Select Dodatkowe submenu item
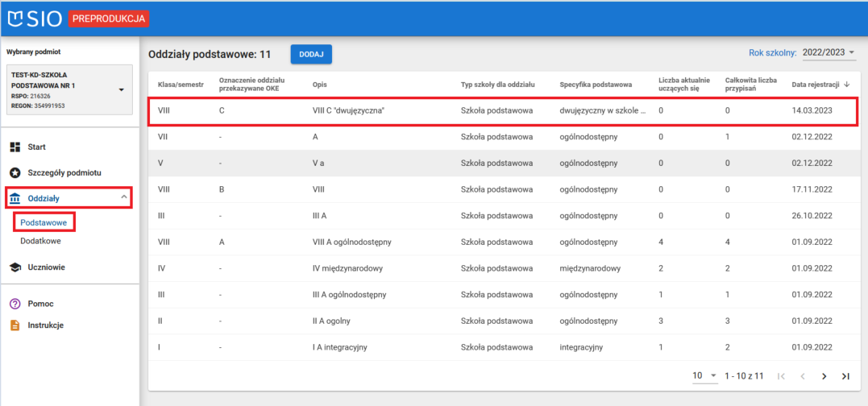The height and width of the screenshot is (406, 868). tap(40, 241)
